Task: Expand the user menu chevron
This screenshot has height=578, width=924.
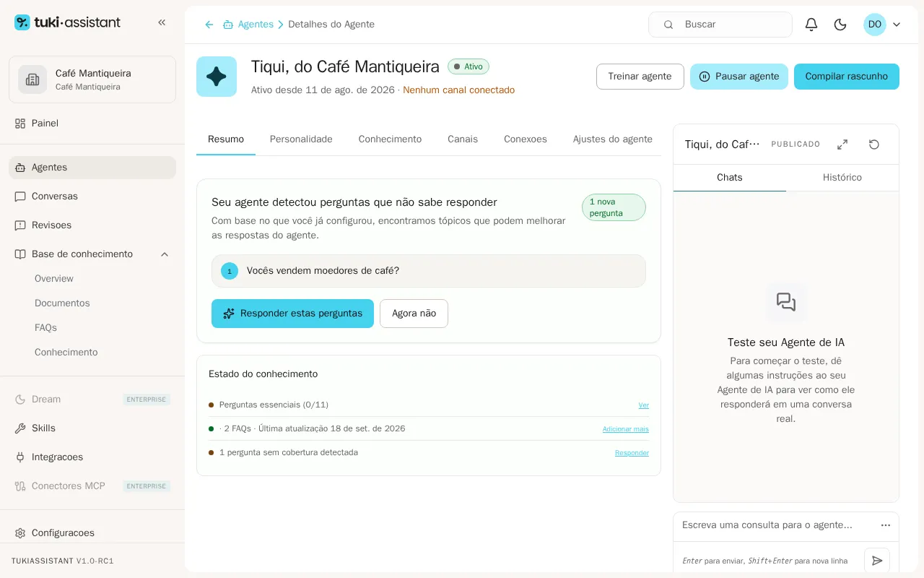Action: 897,25
